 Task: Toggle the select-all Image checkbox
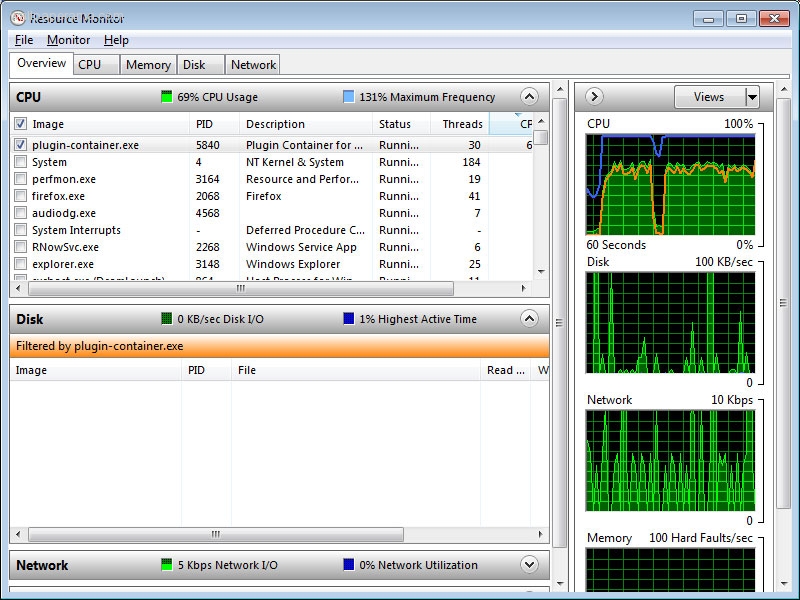(x=20, y=124)
